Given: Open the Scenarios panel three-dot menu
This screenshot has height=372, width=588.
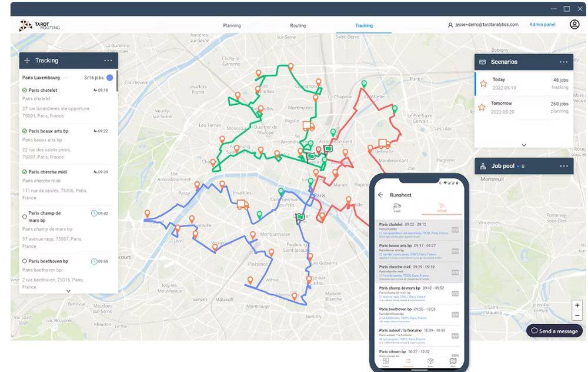Looking at the screenshot, I should tap(563, 62).
